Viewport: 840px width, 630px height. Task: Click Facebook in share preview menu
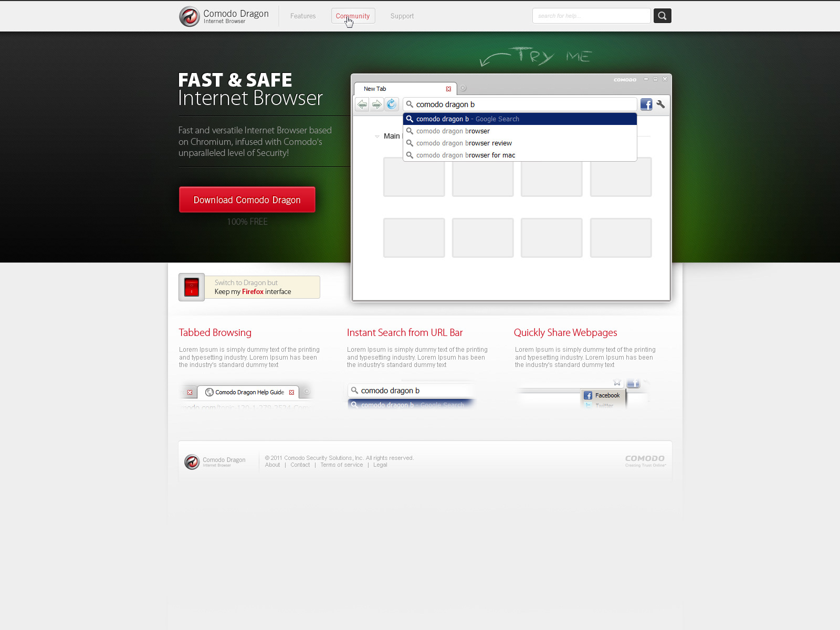(x=602, y=395)
